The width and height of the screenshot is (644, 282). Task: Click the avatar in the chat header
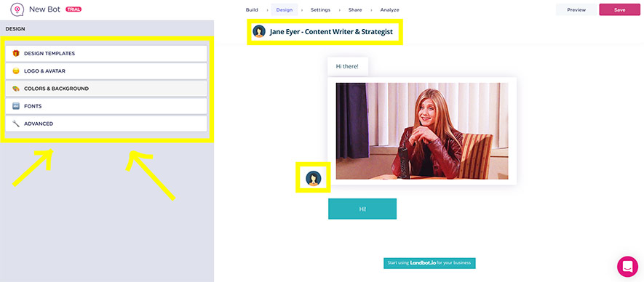259,31
